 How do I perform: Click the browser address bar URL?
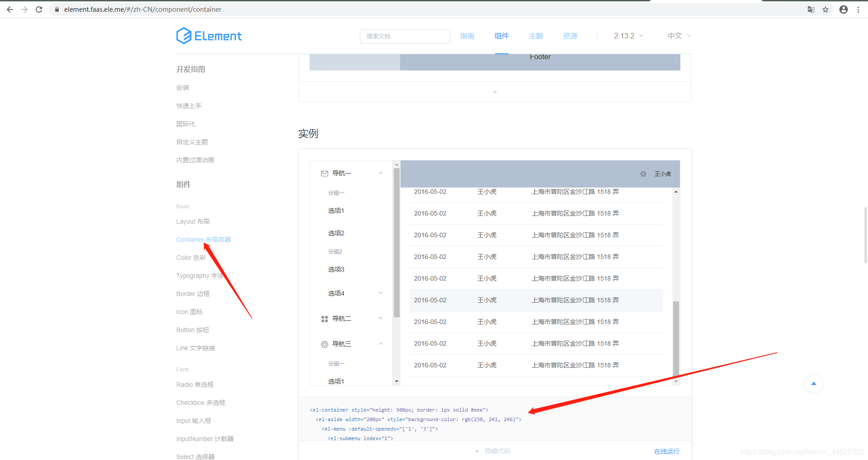coord(143,9)
